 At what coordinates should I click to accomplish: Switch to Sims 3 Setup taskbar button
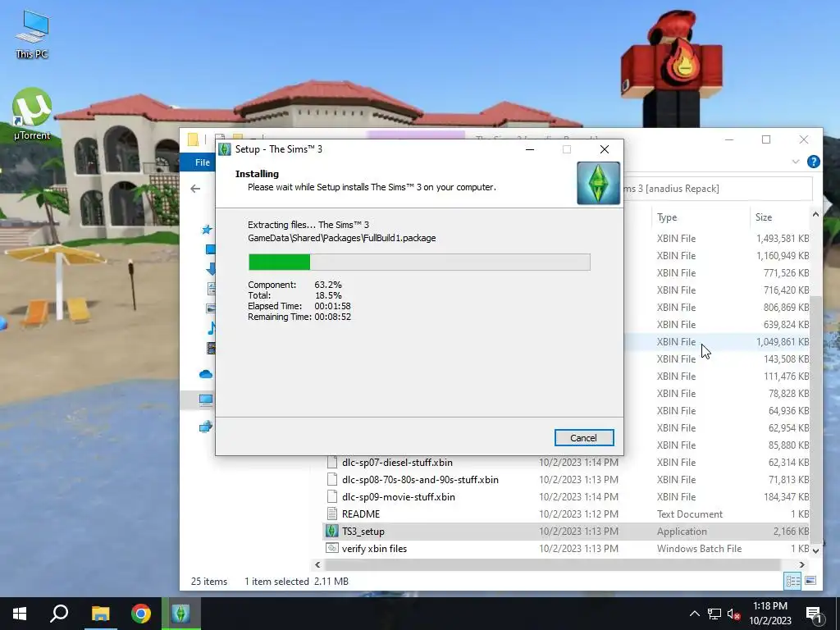181,614
